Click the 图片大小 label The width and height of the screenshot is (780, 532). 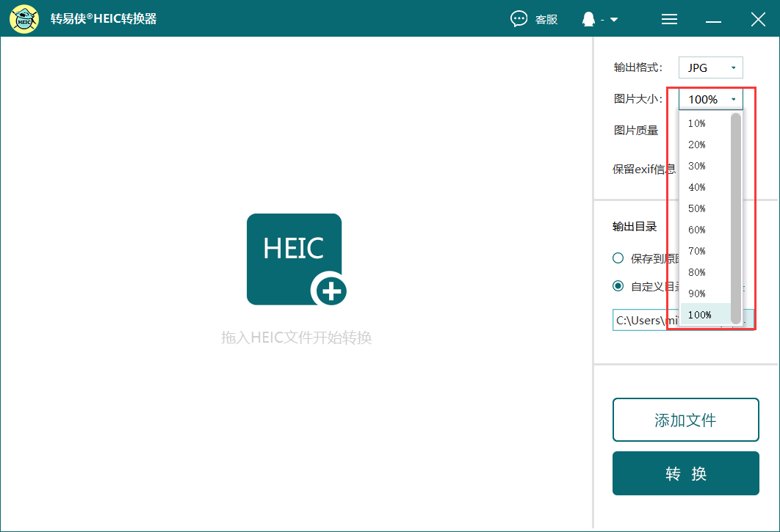(638, 99)
